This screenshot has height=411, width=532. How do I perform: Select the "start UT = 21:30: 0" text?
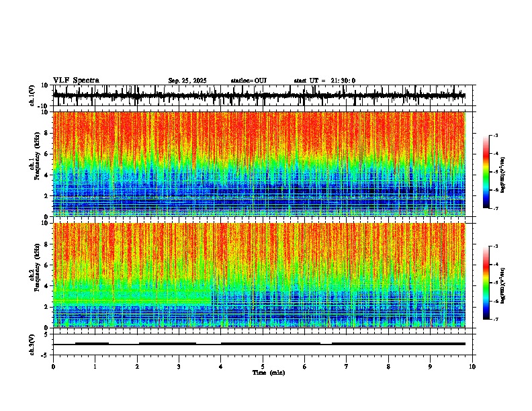tap(324, 81)
